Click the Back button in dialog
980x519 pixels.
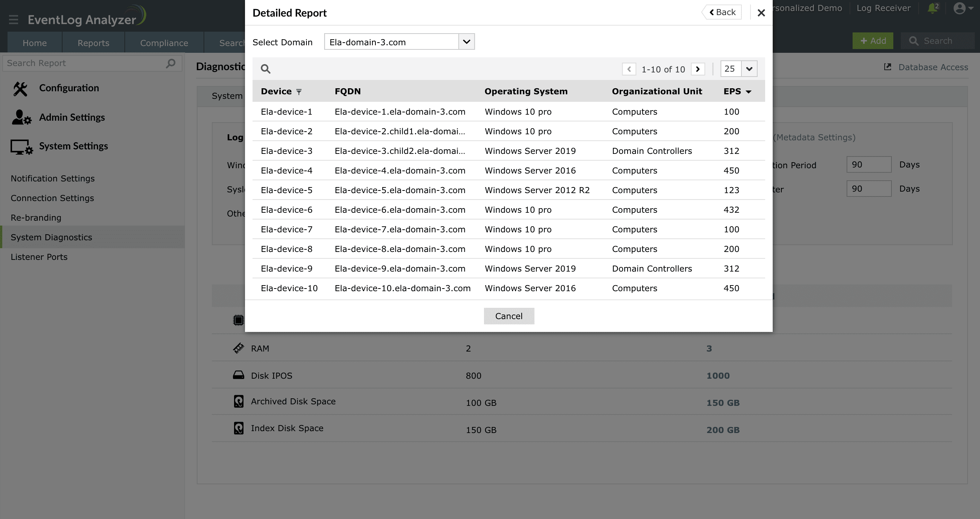[722, 12]
